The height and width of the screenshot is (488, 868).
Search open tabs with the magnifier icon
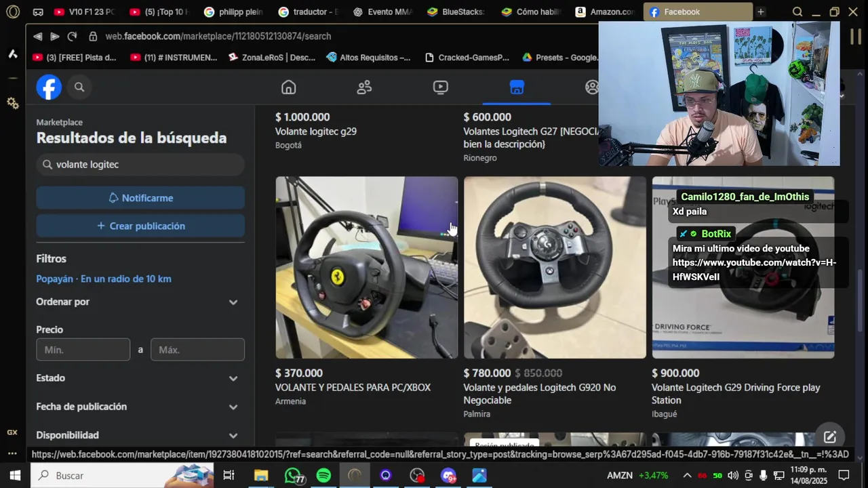coord(797,12)
